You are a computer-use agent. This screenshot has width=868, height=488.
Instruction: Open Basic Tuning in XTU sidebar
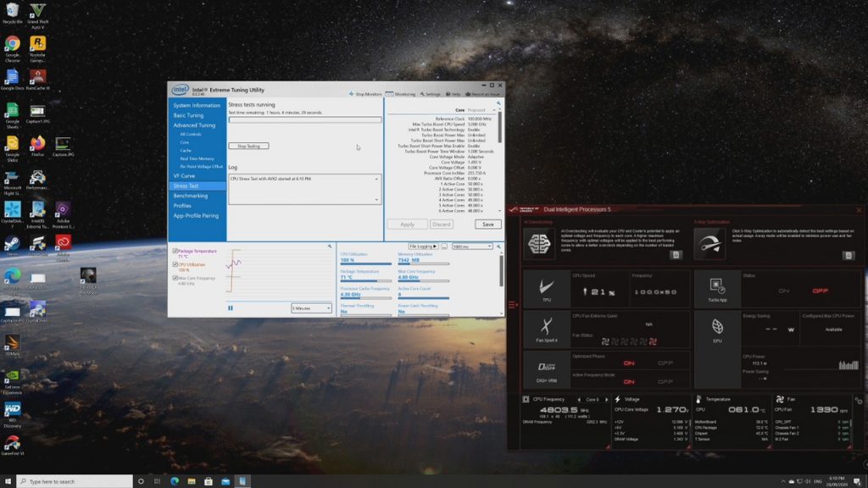coord(188,115)
